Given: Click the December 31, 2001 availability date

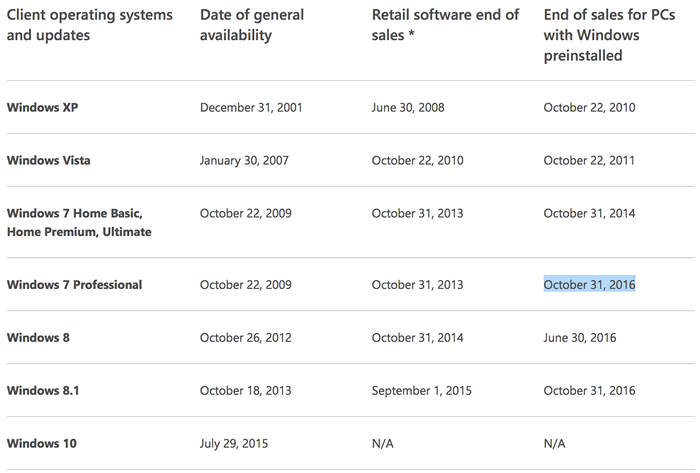Looking at the screenshot, I should [251, 107].
